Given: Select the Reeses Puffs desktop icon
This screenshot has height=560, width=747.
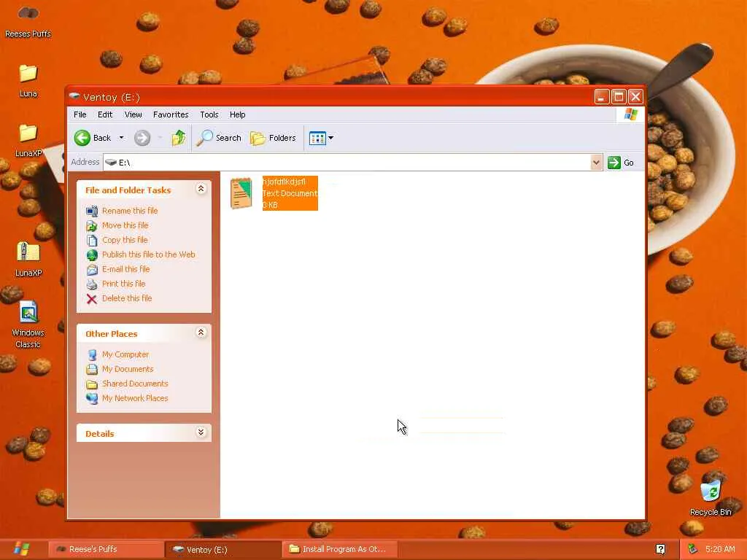Looking at the screenshot, I should pyautogui.click(x=28, y=22).
